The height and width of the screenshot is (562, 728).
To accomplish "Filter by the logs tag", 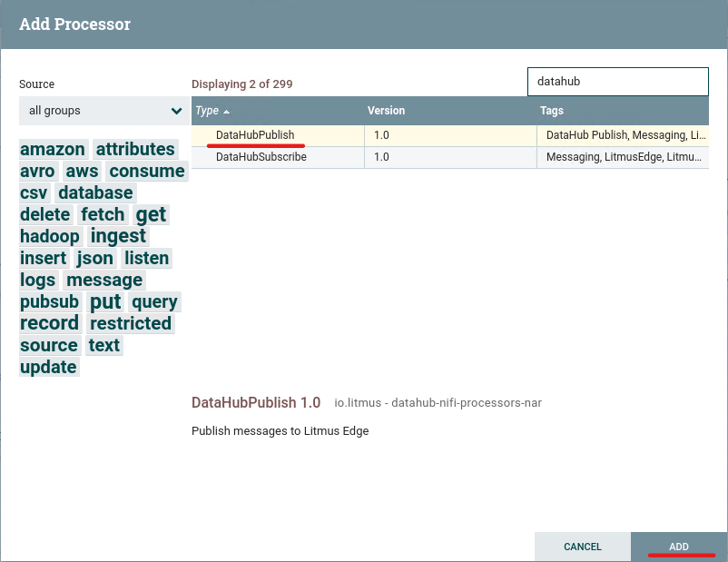I will click(37, 280).
